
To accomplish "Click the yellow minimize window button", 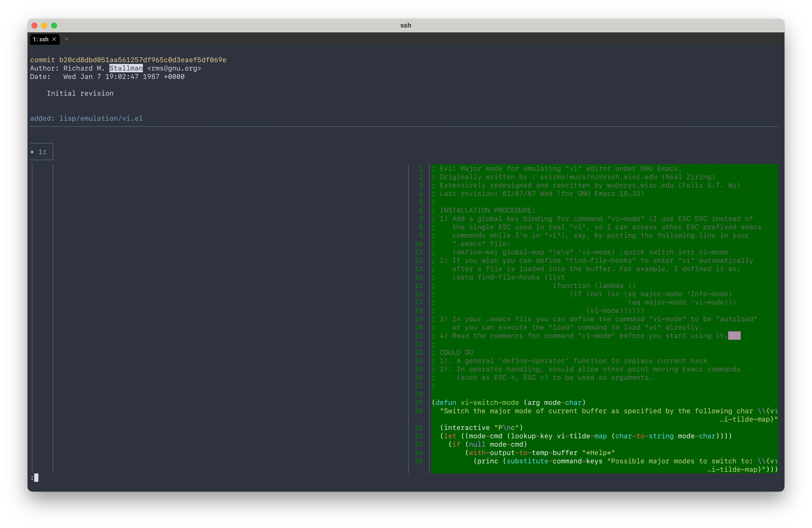I will point(44,26).
